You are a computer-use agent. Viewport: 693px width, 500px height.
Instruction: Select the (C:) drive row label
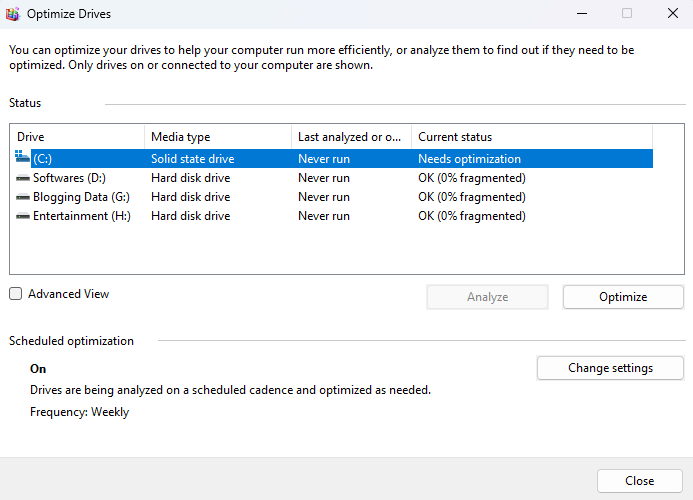coord(42,159)
